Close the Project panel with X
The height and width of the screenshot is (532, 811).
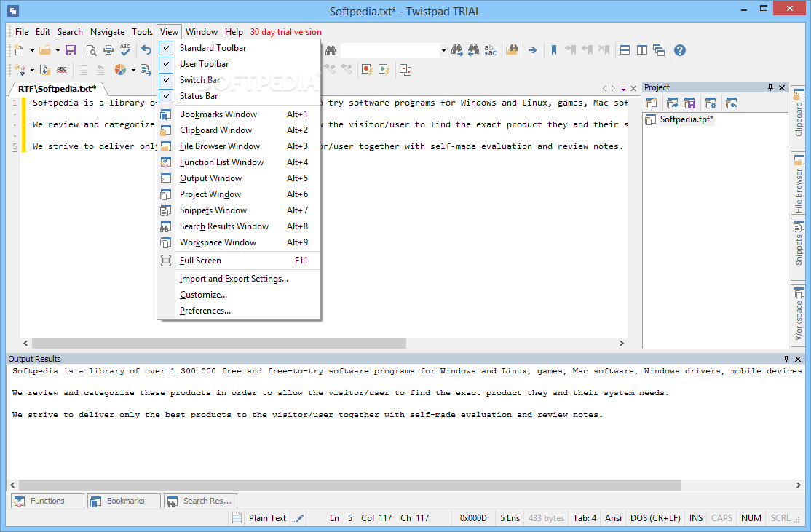click(x=782, y=87)
